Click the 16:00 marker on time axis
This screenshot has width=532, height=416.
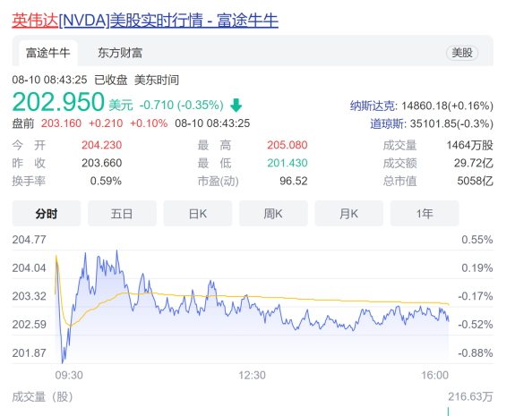click(x=434, y=376)
